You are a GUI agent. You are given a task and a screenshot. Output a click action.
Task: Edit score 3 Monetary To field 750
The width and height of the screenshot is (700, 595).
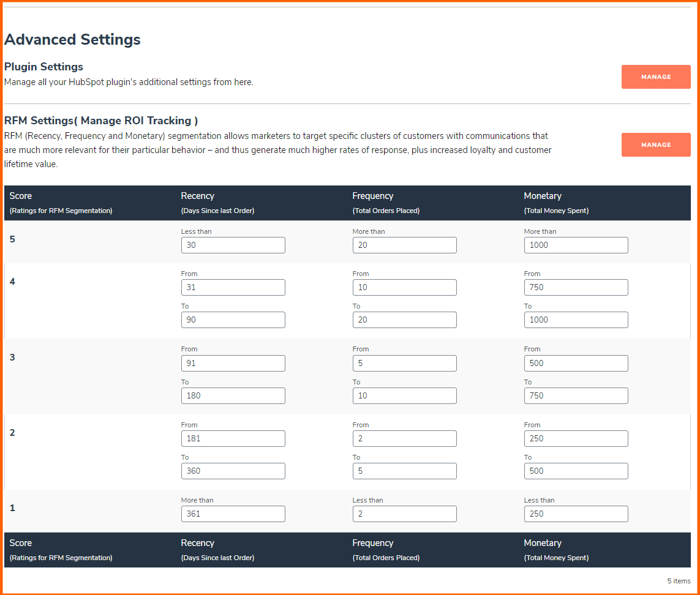click(x=576, y=396)
